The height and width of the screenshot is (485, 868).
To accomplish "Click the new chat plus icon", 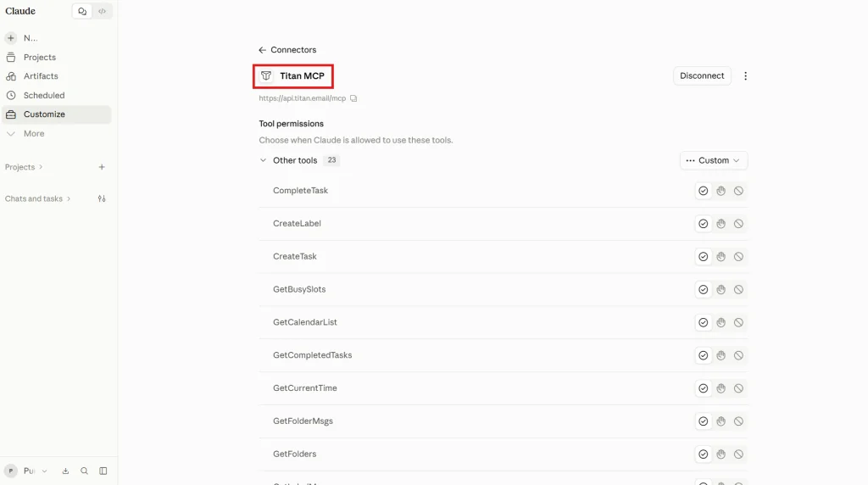I will [10, 38].
